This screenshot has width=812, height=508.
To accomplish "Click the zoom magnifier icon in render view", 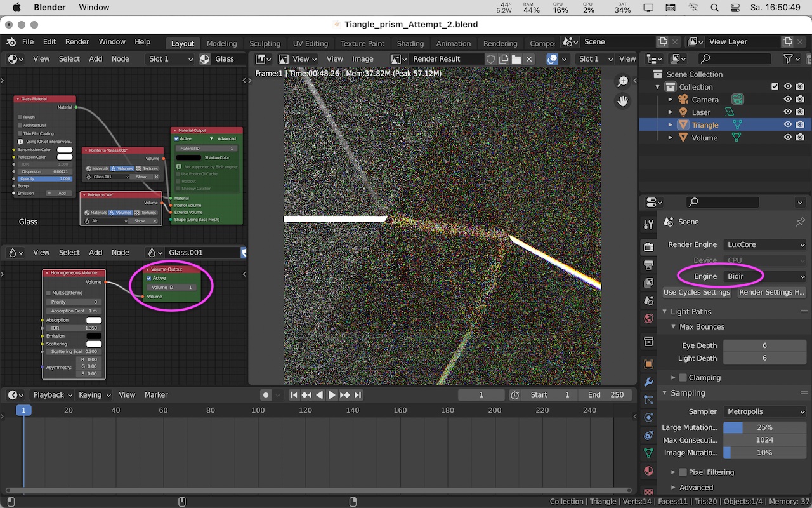I will pos(623,81).
